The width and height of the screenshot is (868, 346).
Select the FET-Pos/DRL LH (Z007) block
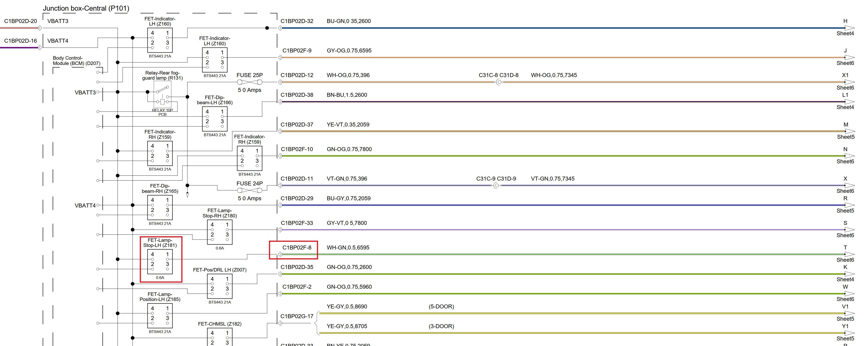(220, 286)
